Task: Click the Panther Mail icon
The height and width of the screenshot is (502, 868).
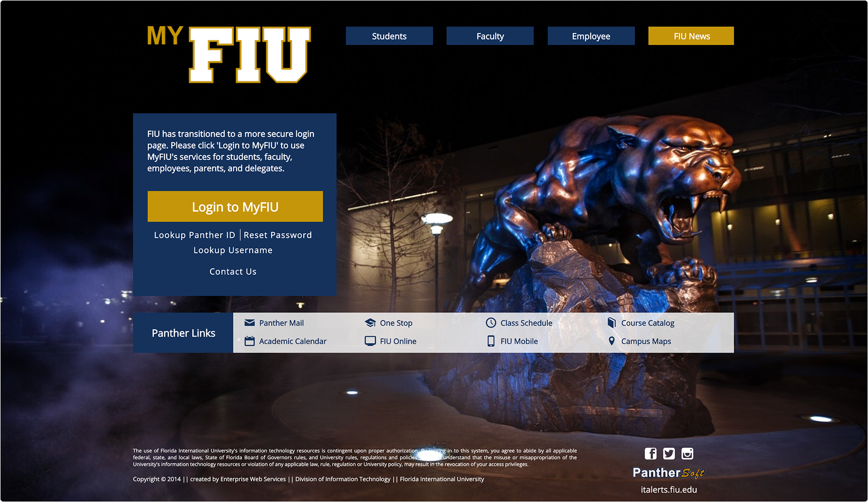Action: coord(249,322)
